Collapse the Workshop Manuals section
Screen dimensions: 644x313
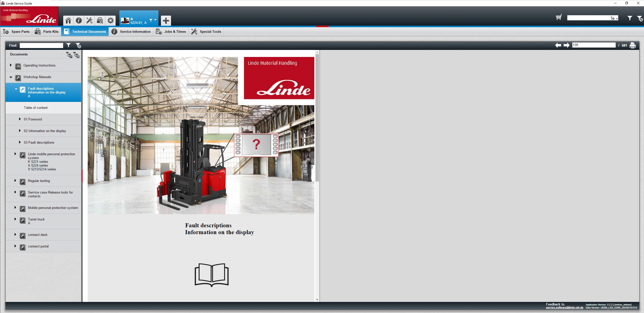11,77
